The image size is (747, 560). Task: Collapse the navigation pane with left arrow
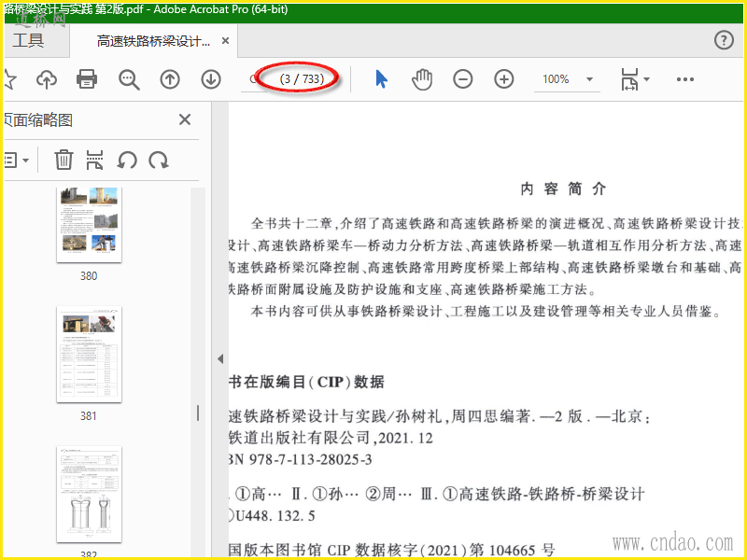tap(220, 358)
